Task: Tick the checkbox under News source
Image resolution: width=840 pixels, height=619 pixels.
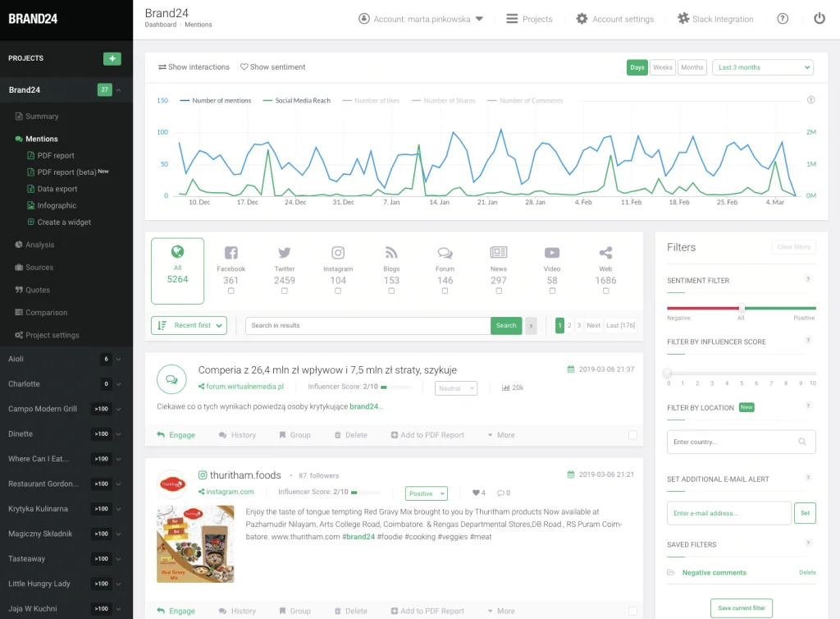Action: coord(499,291)
